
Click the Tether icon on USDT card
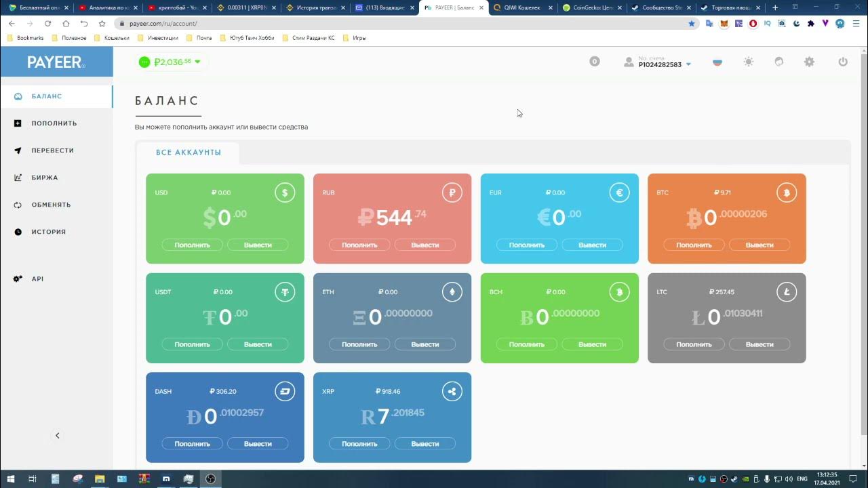285,292
